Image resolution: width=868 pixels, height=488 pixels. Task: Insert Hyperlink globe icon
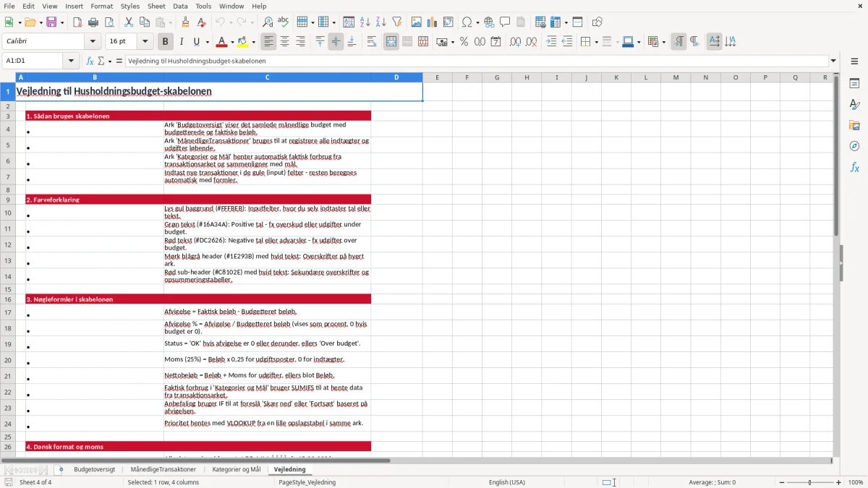point(489,22)
